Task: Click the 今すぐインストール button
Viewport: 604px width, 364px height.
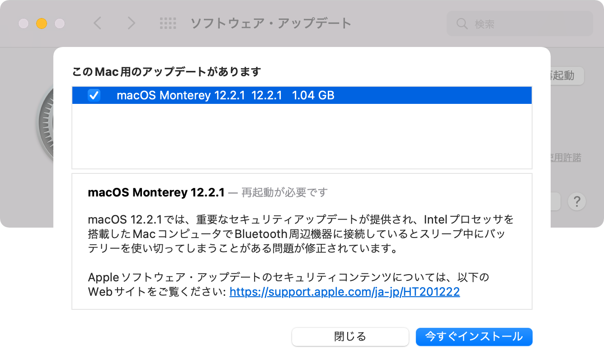Action: click(474, 336)
